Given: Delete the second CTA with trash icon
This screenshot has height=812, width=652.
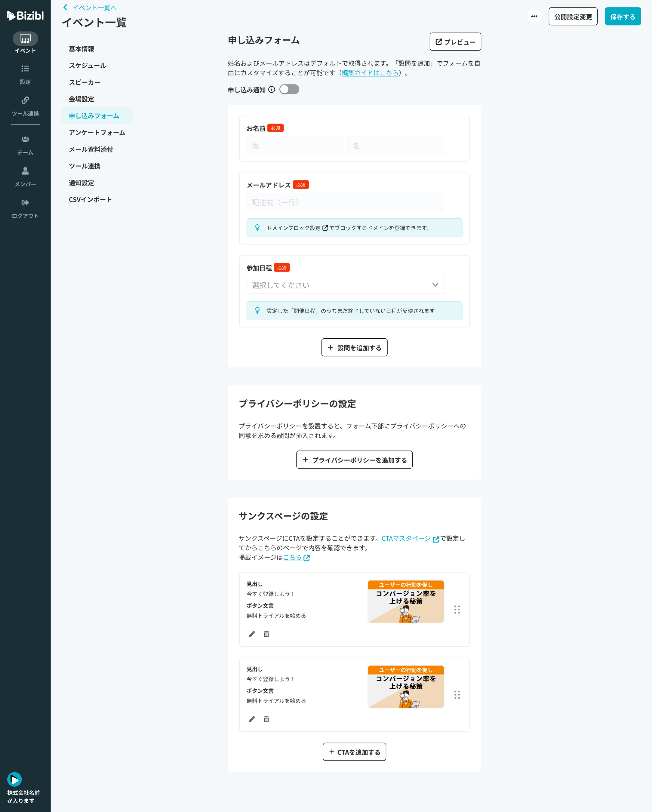Looking at the screenshot, I should pyautogui.click(x=266, y=719).
